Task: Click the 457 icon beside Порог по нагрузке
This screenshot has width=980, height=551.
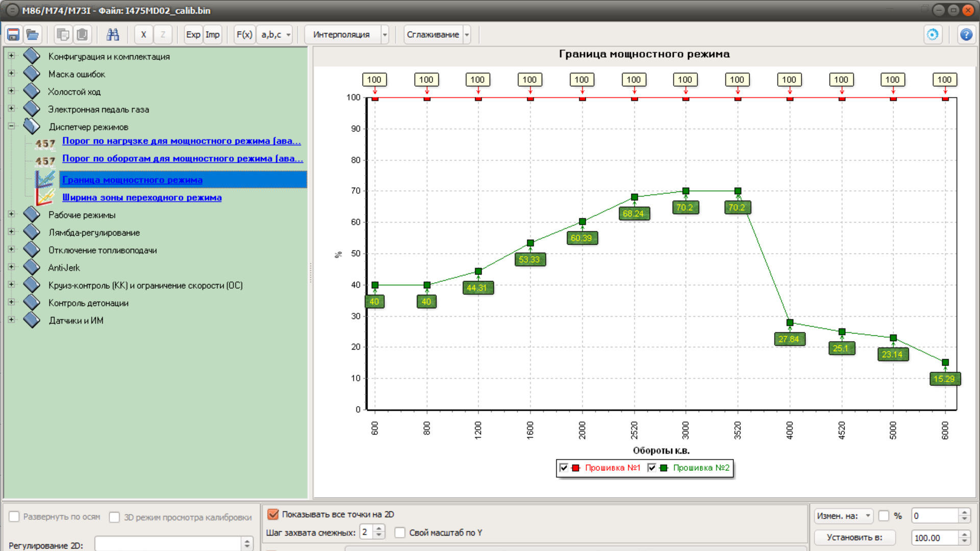Action: [x=45, y=143]
